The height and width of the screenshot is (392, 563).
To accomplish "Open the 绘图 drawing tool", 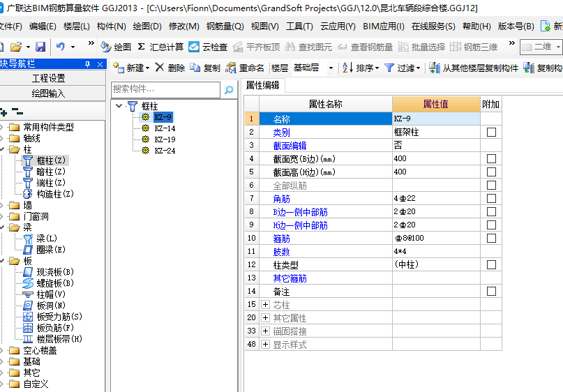I will (x=116, y=47).
